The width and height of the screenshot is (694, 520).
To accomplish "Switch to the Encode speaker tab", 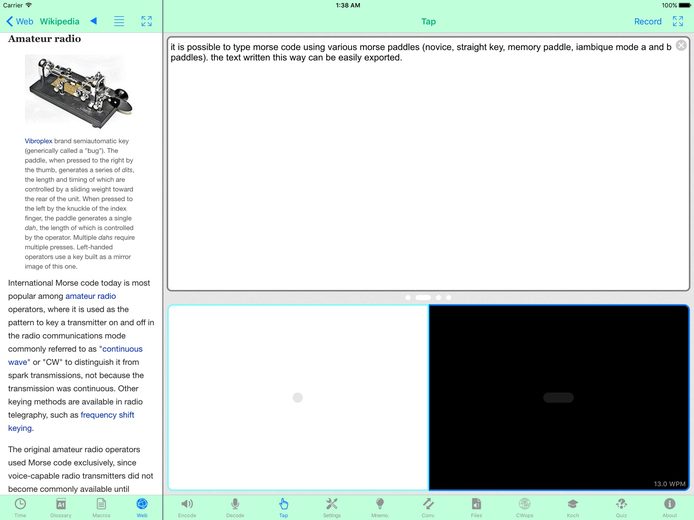I will [187, 508].
